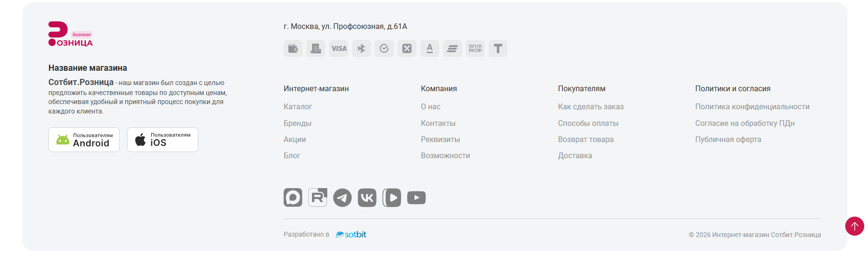Open Согласие на обработку ПДн link
Screen dimensions: 868x257
[x=745, y=123]
